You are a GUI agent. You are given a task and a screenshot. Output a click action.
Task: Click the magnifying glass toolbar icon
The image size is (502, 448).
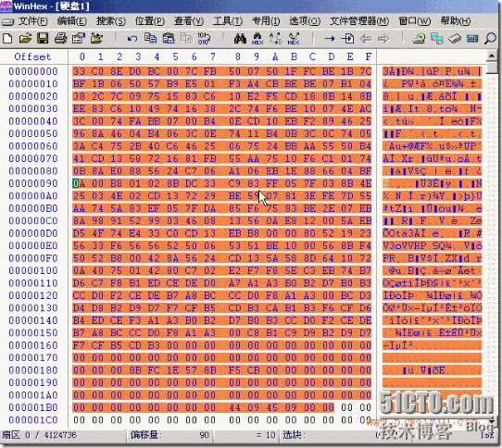coord(490,38)
